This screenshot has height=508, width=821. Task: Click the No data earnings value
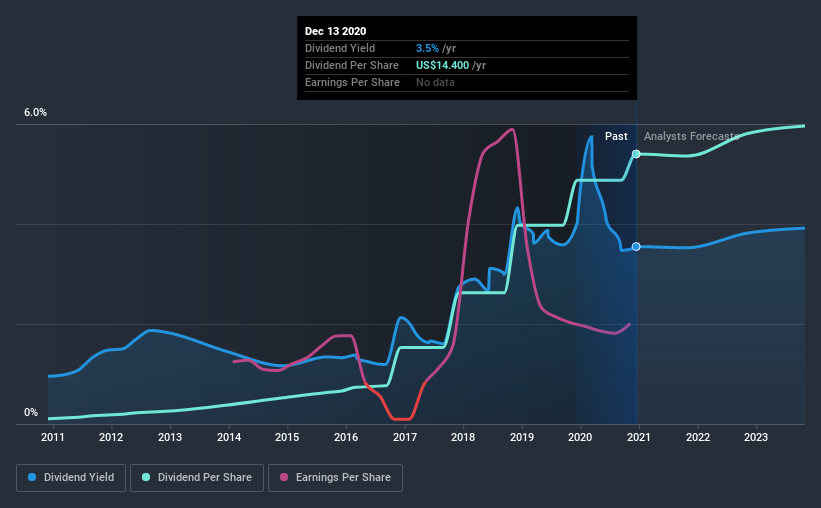click(435, 82)
